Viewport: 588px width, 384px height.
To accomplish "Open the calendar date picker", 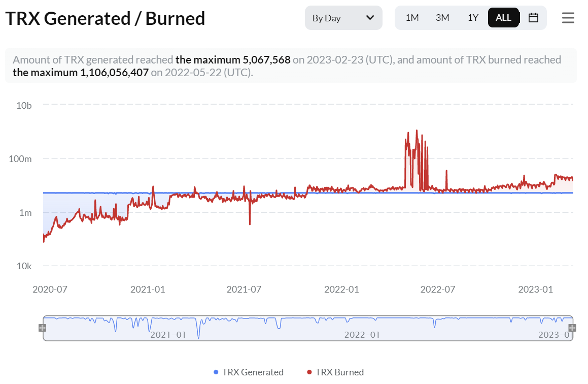I will point(533,18).
